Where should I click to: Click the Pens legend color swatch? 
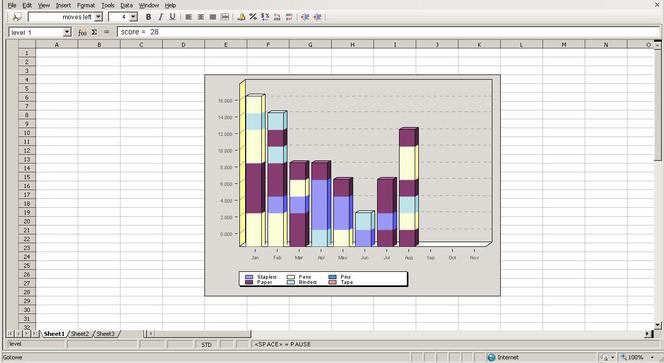pos(291,277)
